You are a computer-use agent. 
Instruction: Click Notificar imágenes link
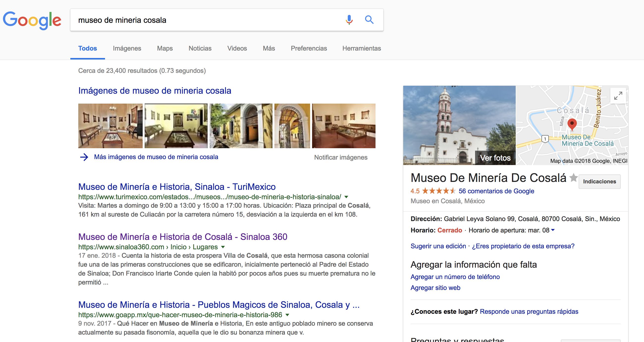341,157
